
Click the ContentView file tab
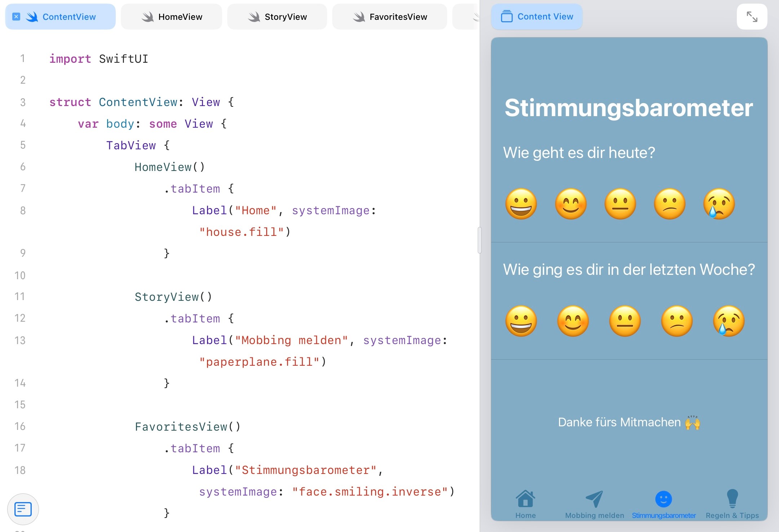click(61, 17)
